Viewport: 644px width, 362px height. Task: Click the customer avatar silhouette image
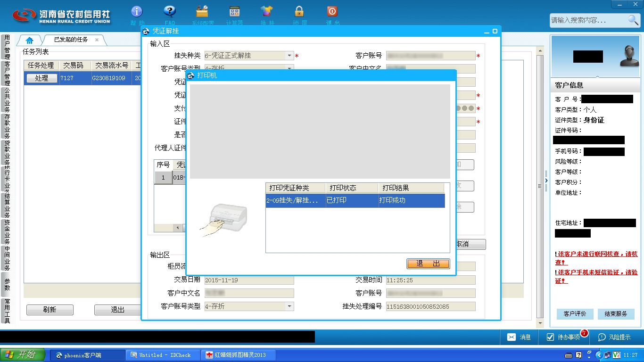coord(629,57)
